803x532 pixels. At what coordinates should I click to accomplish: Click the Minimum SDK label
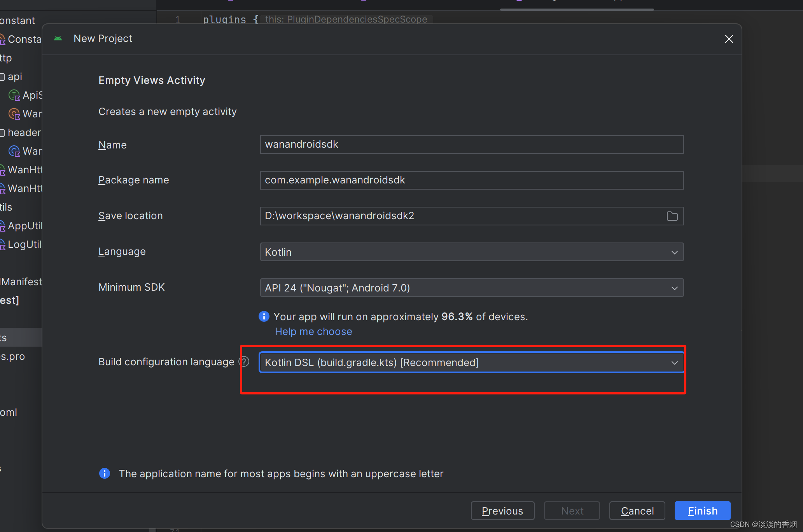(131, 287)
